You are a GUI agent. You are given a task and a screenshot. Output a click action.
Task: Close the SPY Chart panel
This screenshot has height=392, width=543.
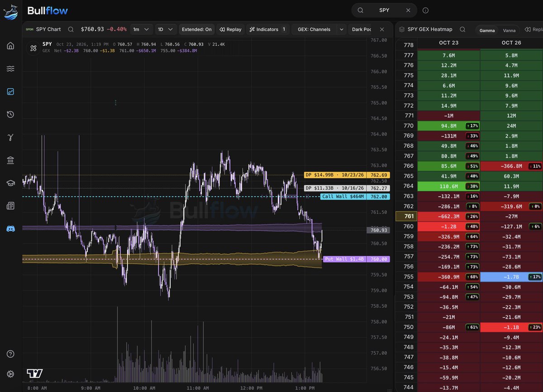[382, 29]
